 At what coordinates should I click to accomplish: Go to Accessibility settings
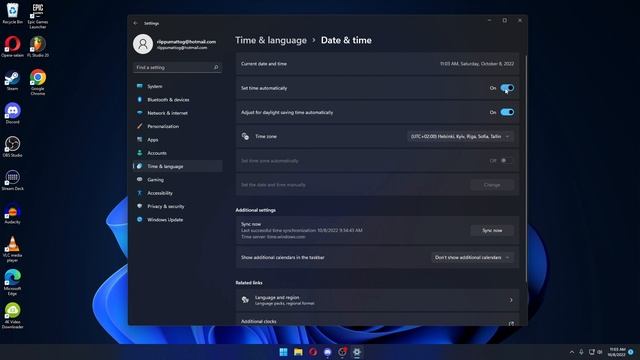click(178, 193)
